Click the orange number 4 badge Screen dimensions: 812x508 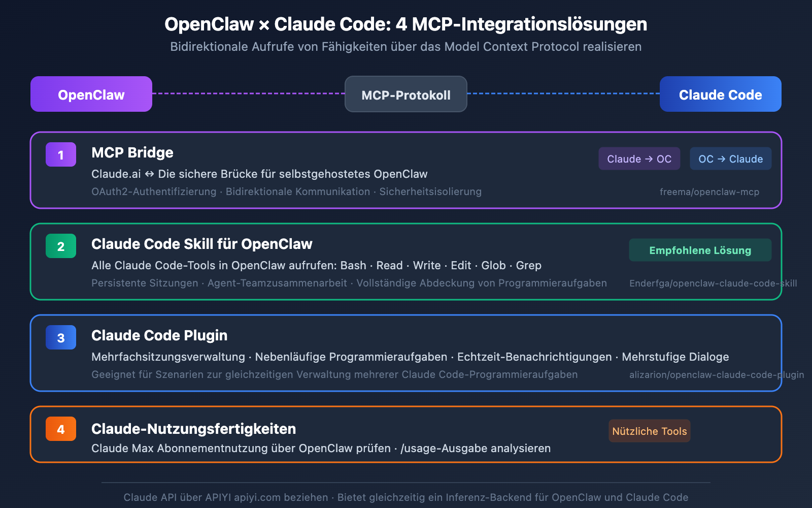61,429
